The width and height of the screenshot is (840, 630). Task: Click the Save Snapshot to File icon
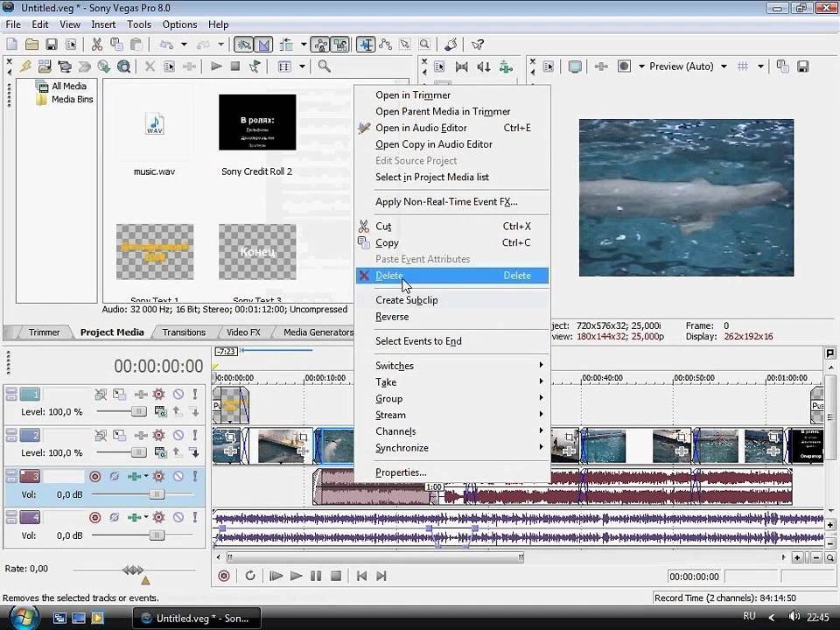tap(802, 66)
